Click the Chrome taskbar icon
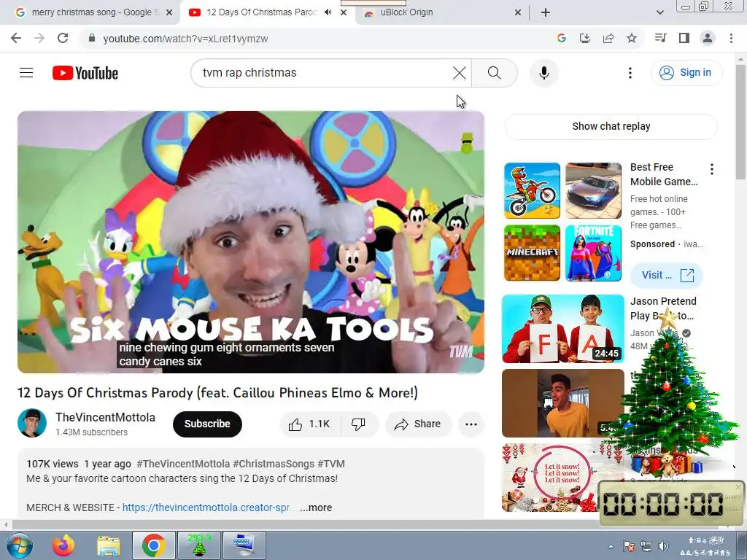Screen dimensions: 747x560 pos(153,545)
